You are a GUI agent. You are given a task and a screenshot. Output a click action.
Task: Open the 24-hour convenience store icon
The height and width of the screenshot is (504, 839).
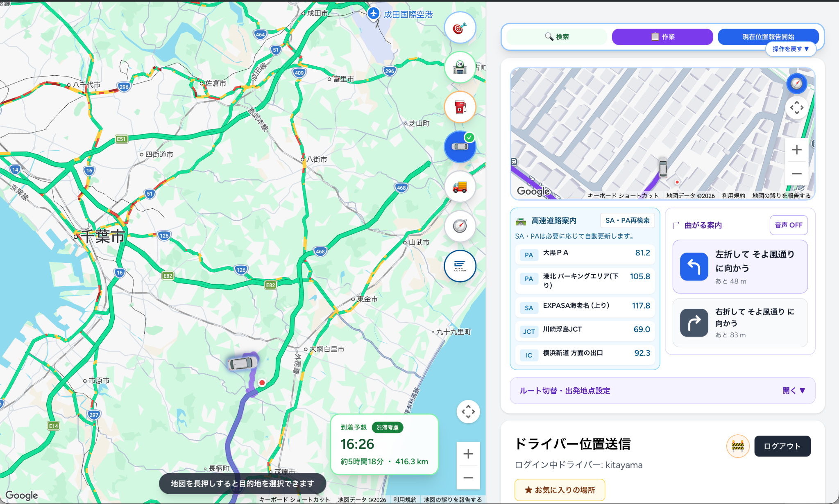(x=460, y=68)
